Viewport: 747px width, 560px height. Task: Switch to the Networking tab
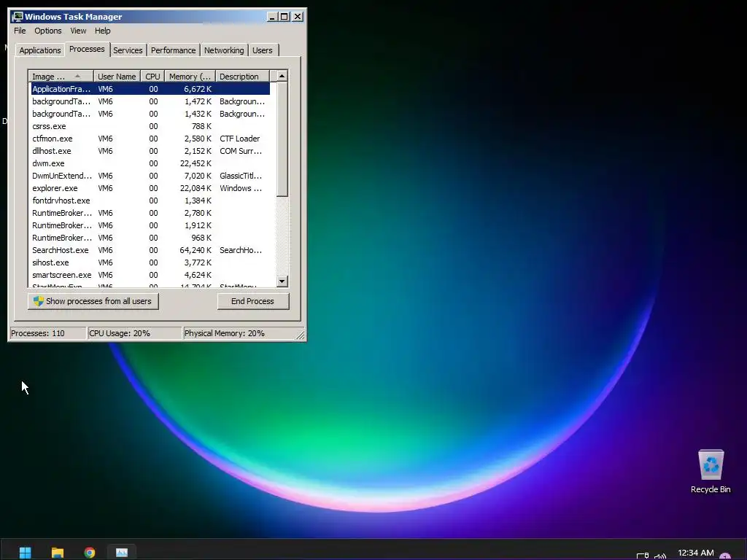[x=224, y=50]
